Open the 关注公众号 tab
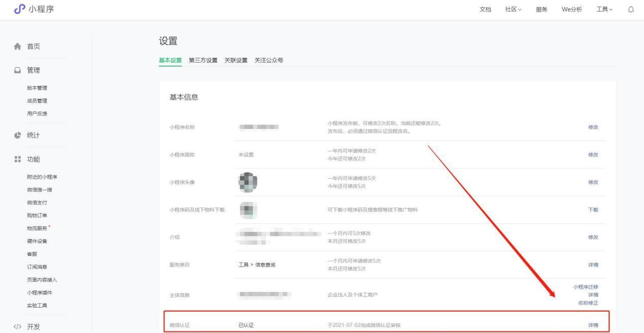This screenshot has height=333, width=644. pyautogui.click(x=269, y=60)
